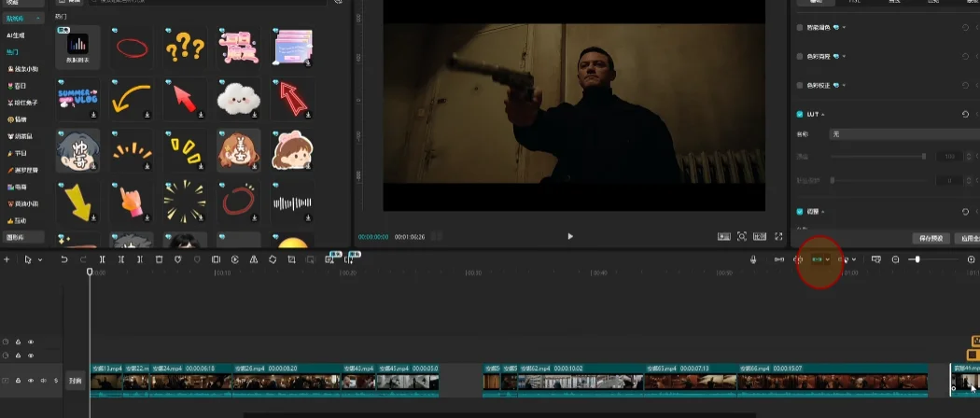Viewport: 980px width, 418px height.
Task: Open the LUT 名称 dropdown showing 无
Action: (903, 134)
